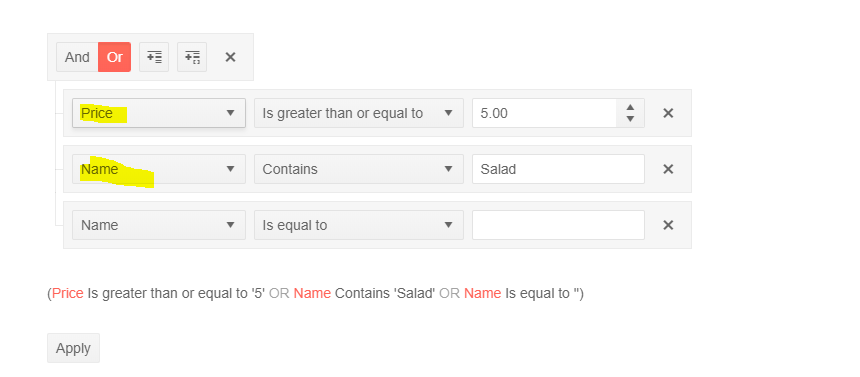Open the Name field dropdown in second row

[159, 169]
